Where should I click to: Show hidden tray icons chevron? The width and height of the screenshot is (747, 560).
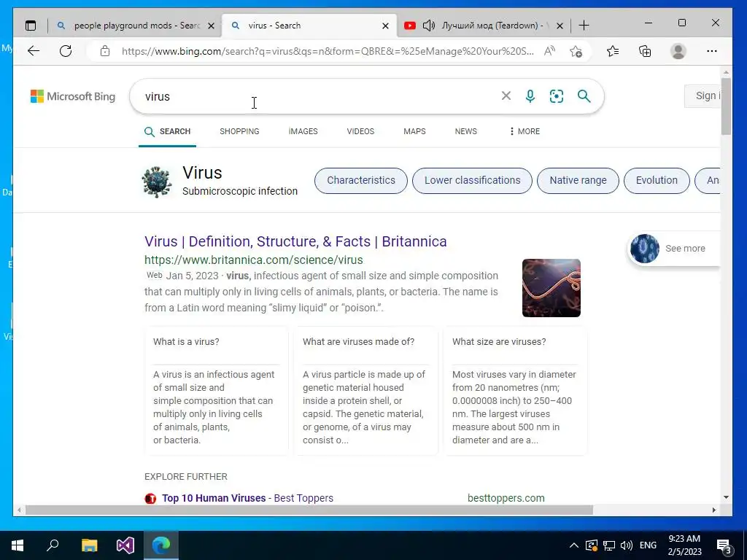coord(574,545)
